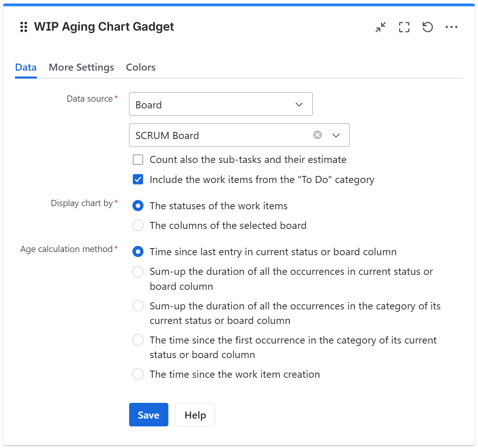Expand the gadget to fullscreen view

[404, 27]
